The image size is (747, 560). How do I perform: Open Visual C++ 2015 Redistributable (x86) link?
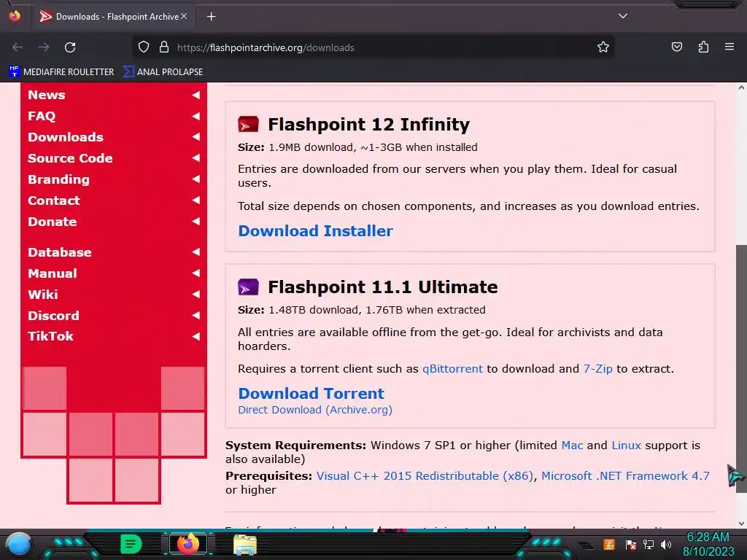(x=425, y=475)
